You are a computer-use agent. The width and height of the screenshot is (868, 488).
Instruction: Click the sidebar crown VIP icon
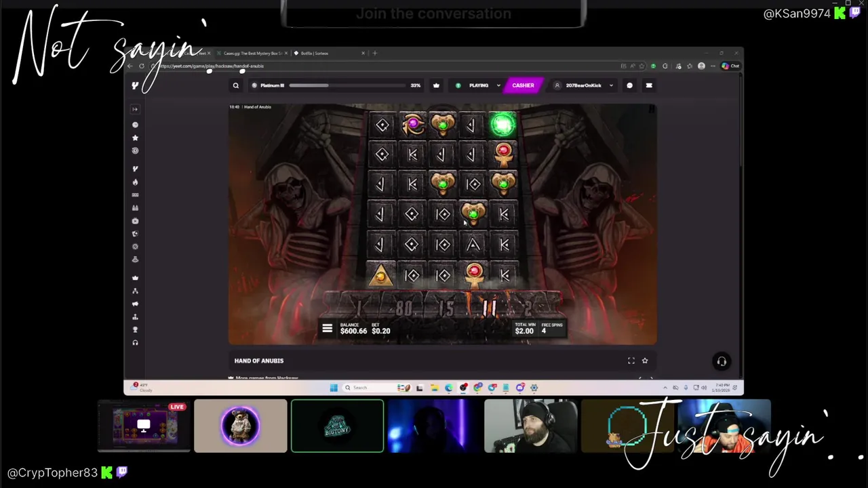pos(135,278)
